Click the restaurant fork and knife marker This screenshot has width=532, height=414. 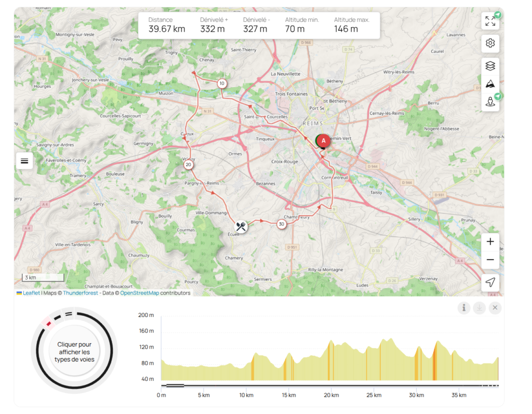240,226
